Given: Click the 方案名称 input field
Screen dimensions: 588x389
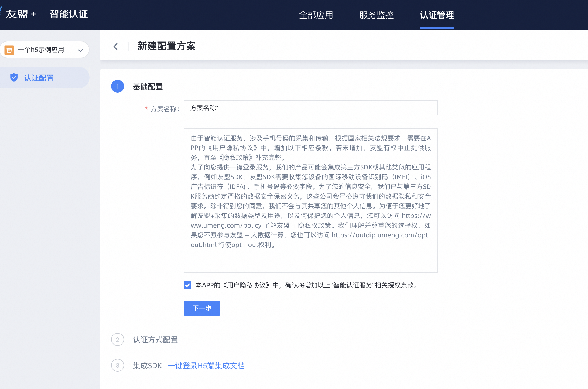Looking at the screenshot, I should (311, 108).
